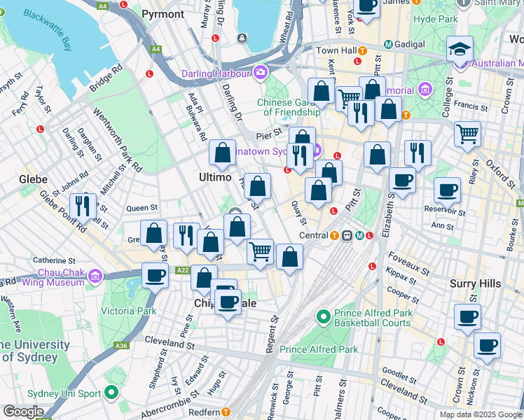524x420 pixels.
Task: Click the Google logo
Action: (x=22, y=411)
